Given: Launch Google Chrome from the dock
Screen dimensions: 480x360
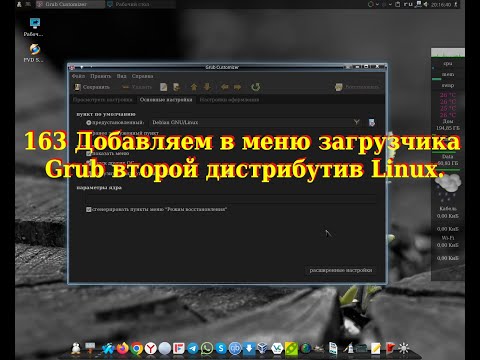Looking at the screenshot, I should [x=136, y=349].
